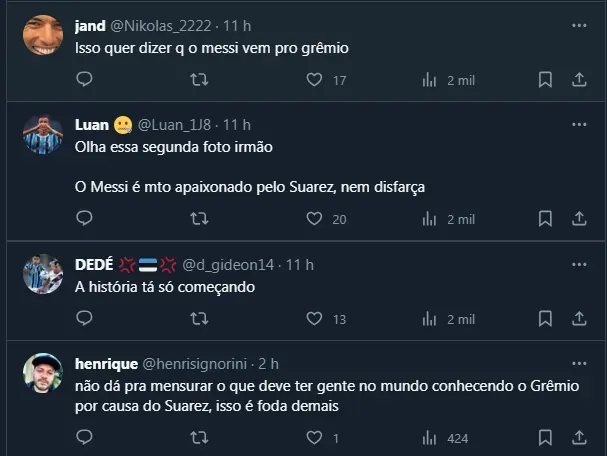This screenshot has height=456, width=607.
Task: Reply to jand's tweet about Messi
Action: (85, 80)
